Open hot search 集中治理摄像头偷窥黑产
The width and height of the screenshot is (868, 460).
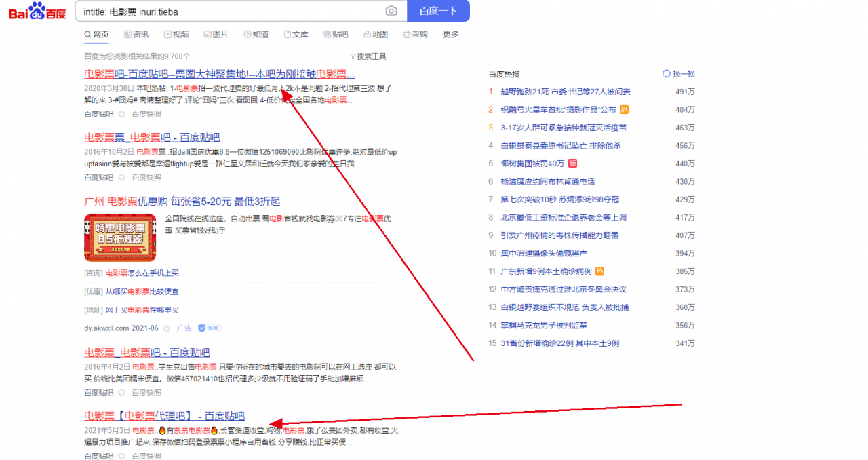click(x=544, y=254)
